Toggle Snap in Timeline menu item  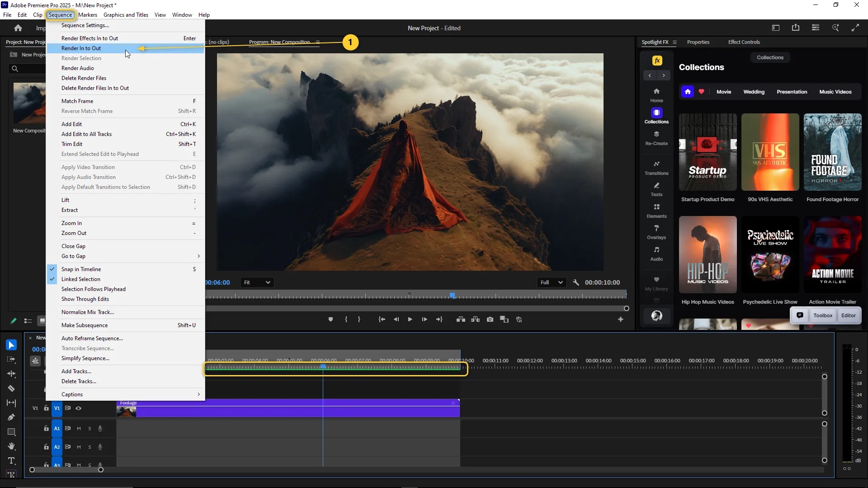126,269
